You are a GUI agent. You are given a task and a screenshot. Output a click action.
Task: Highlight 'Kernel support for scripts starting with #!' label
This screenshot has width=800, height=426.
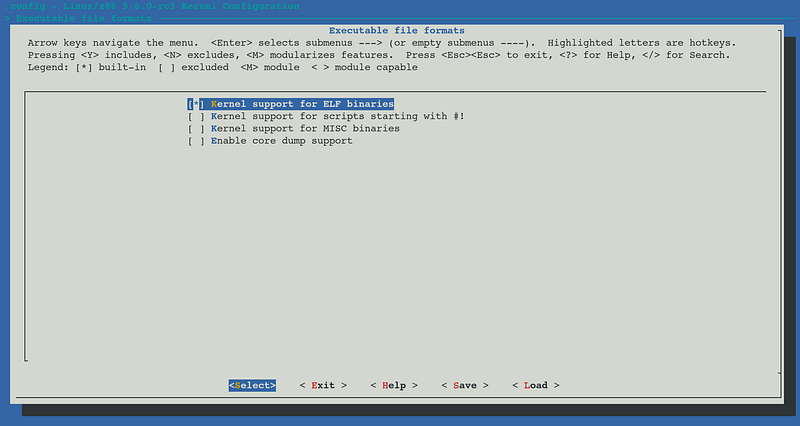(x=337, y=116)
